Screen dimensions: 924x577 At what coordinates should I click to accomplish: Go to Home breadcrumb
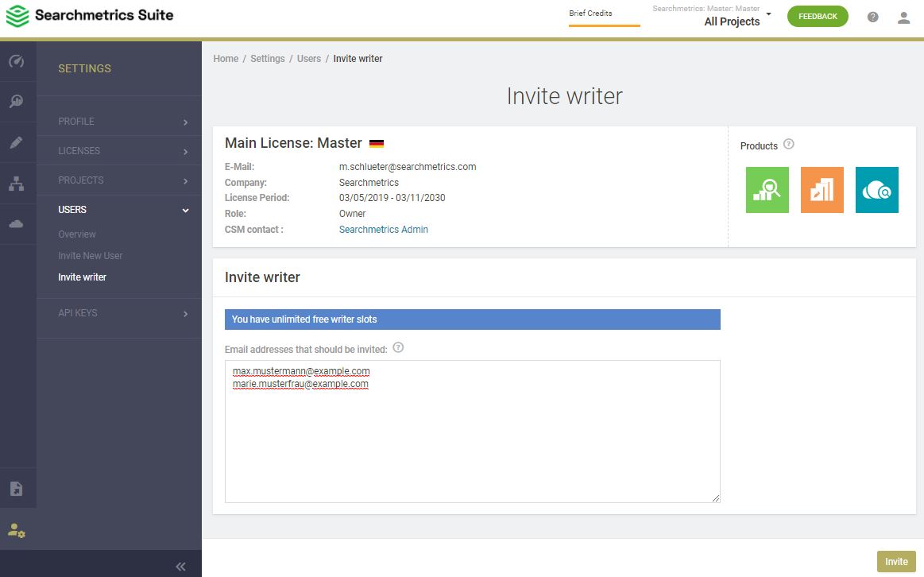226,58
